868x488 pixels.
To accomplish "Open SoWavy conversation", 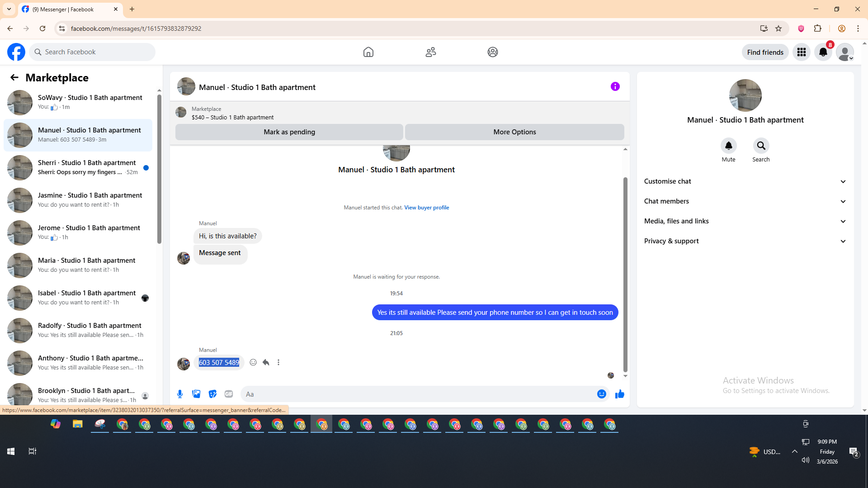I will [78, 102].
